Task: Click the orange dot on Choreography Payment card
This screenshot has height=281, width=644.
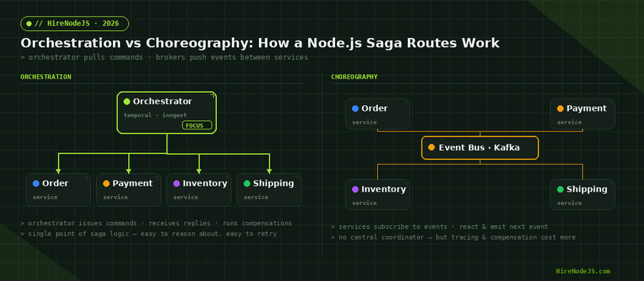Action: point(560,109)
